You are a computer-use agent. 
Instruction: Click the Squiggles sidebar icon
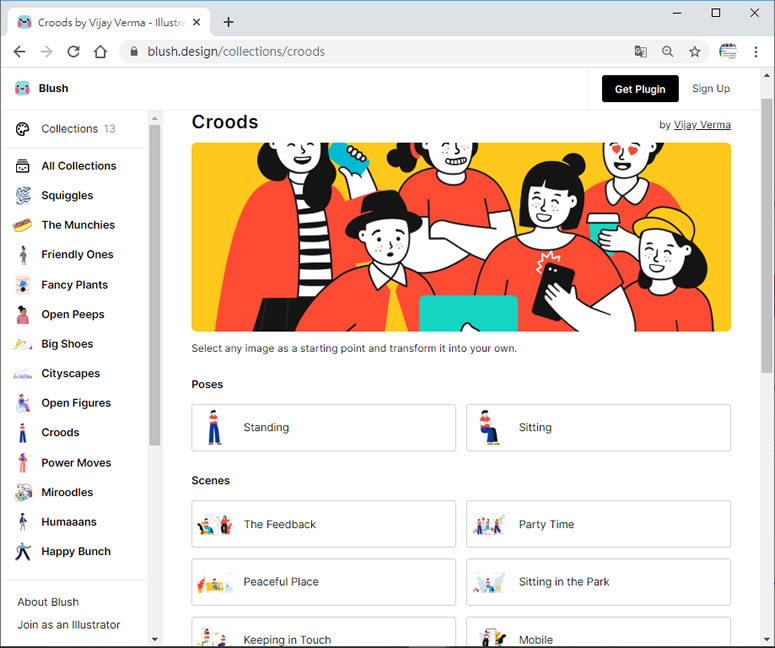click(23, 196)
